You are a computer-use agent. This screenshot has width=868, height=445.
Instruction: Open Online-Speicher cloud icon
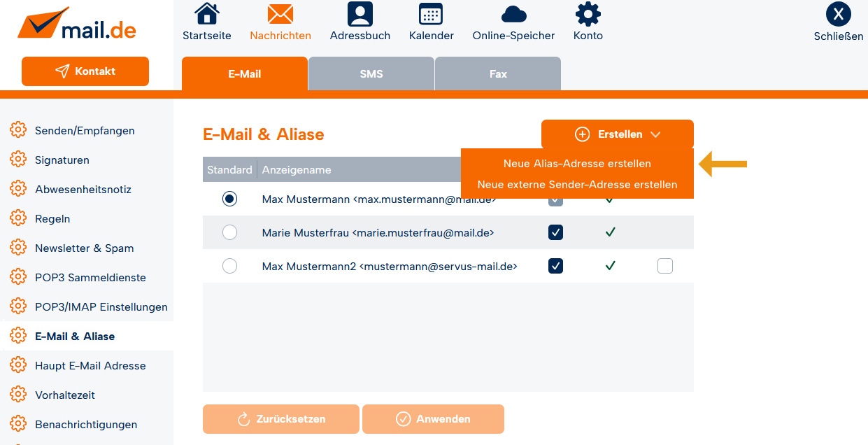click(x=513, y=15)
